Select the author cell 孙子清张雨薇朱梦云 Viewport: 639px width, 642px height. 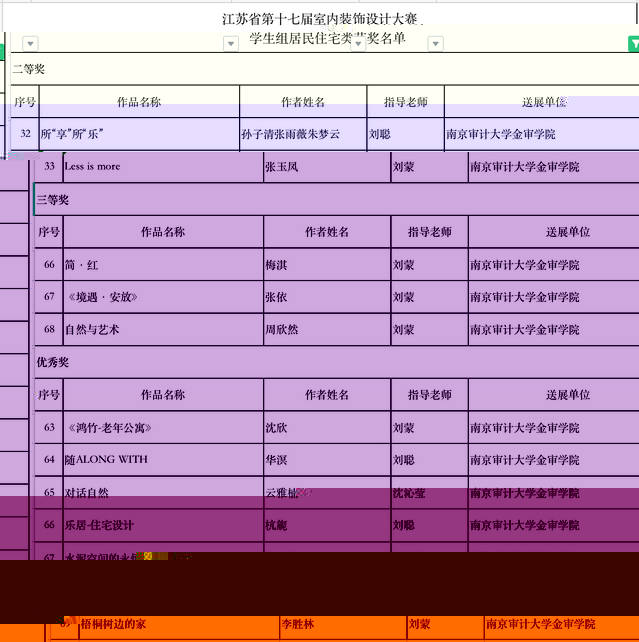[302, 133]
